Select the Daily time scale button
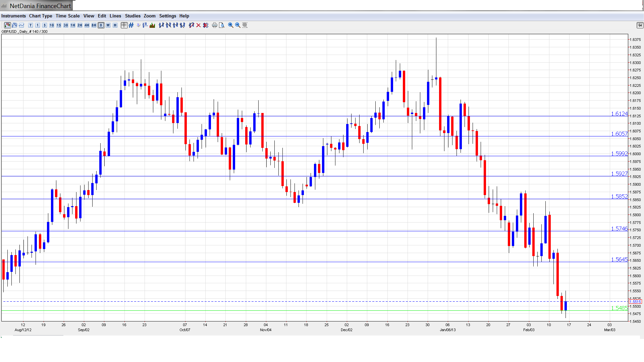 (x=101, y=25)
